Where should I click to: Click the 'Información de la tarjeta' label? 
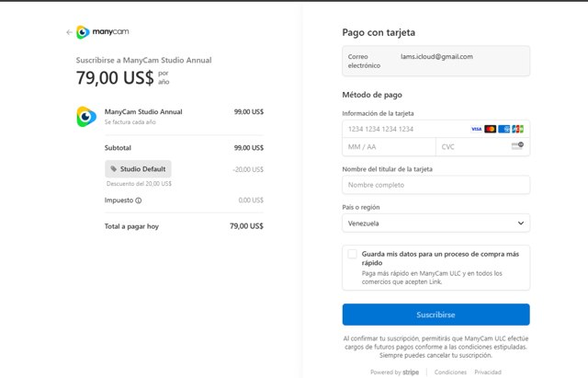[x=378, y=113]
